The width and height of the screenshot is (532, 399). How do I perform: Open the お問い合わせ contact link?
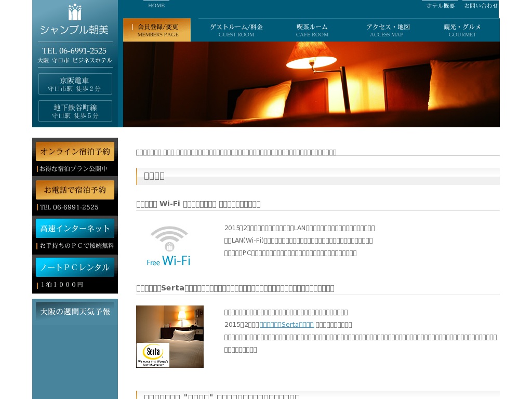click(x=481, y=5)
